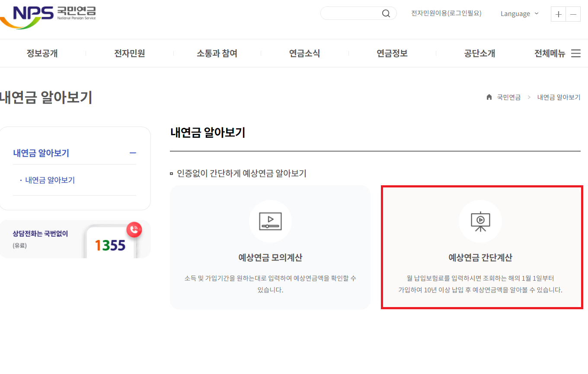Select the 전자민원 menu item
Viewport: 588px width, 374px height.
(x=129, y=53)
